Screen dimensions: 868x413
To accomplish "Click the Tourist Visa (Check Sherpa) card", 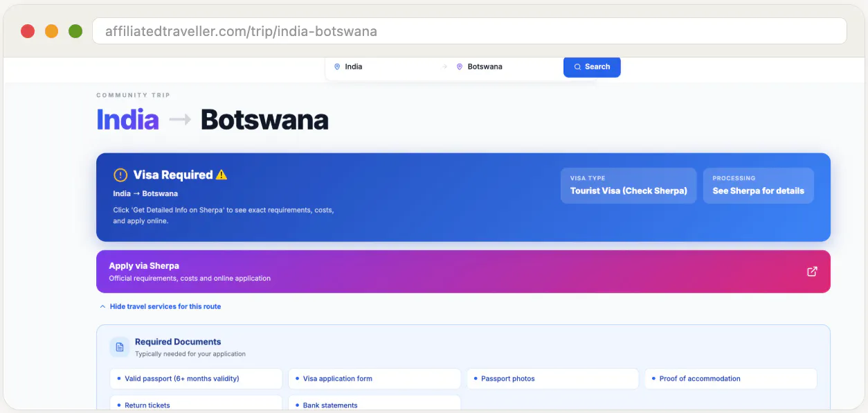I will (629, 186).
